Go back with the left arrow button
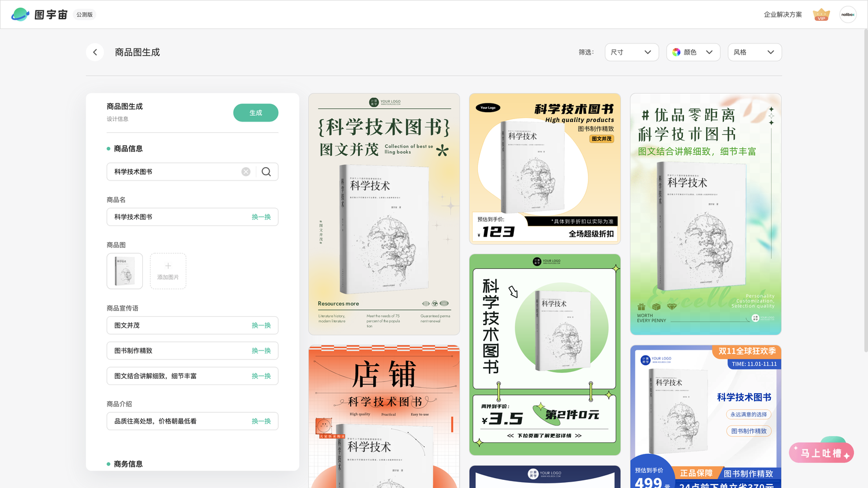The width and height of the screenshot is (868, 488). point(95,52)
